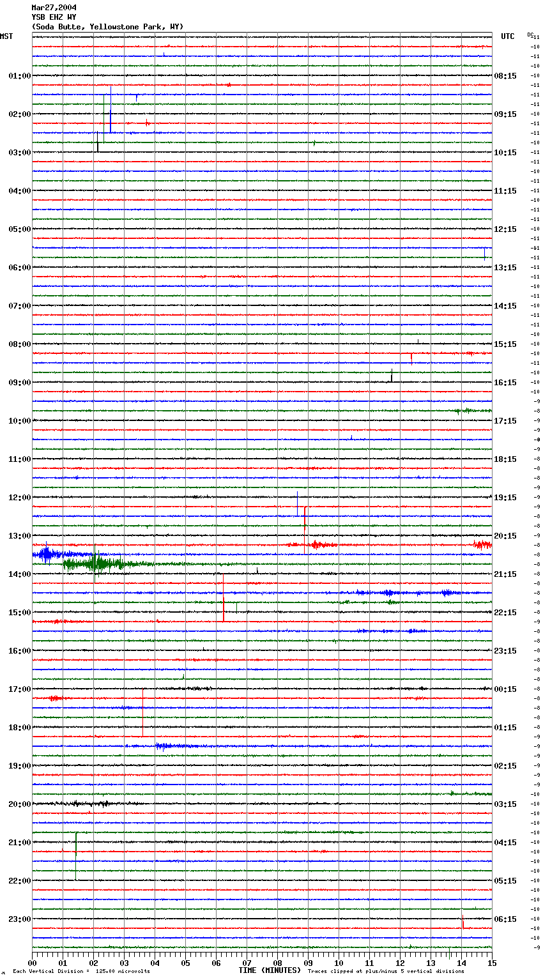The image size is (543, 980).
Task: Select the 05:00 MST time label
Action: click(x=20, y=229)
